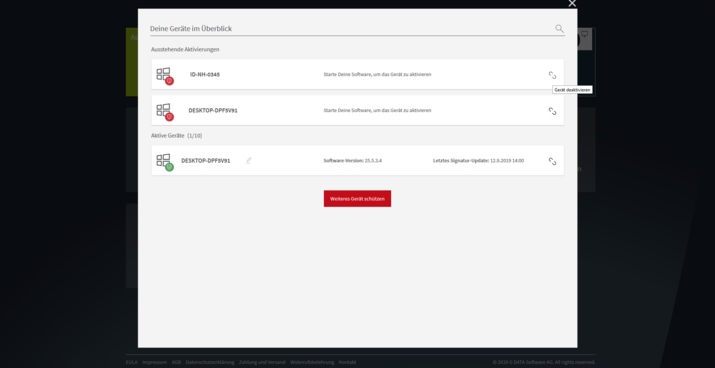Click 'Software-Version: 25.5.3.4' text

coord(352,161)
